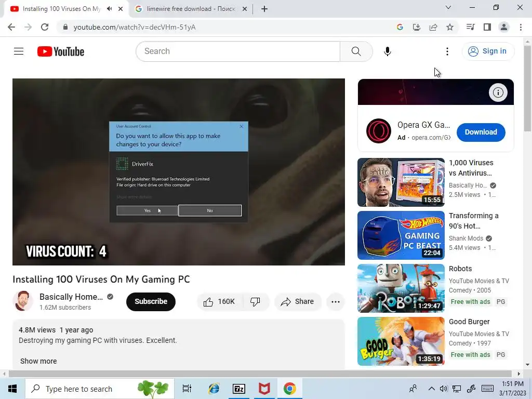This screenshot has height=399, width=532.
Task: Open the Good Burger movie thumbnail
Action: coord(401,341)
